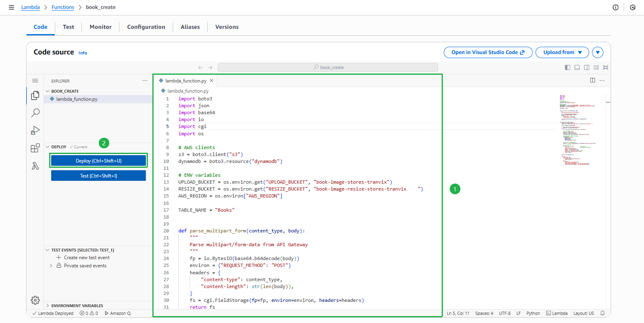Viewport: 644px width, 323px height.
Task: Open the Manage gear icon in the sidebar
Action: (35, 300)
